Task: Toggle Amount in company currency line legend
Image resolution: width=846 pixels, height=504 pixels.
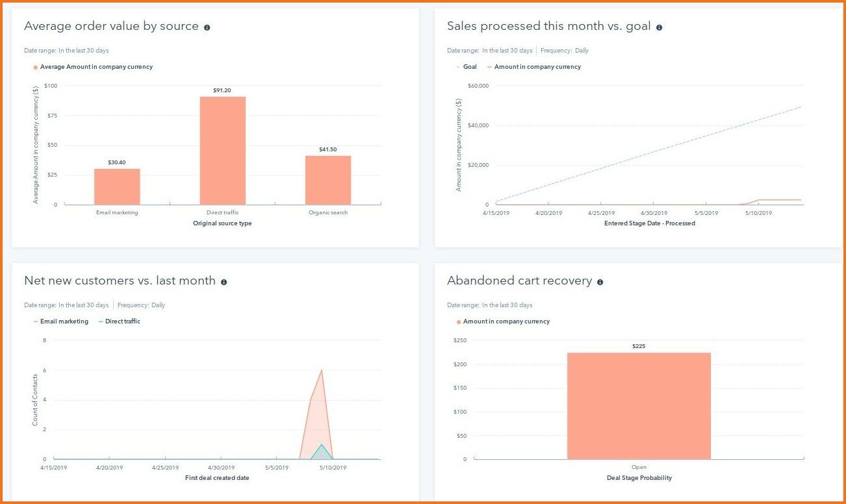Action: point(537,67)
